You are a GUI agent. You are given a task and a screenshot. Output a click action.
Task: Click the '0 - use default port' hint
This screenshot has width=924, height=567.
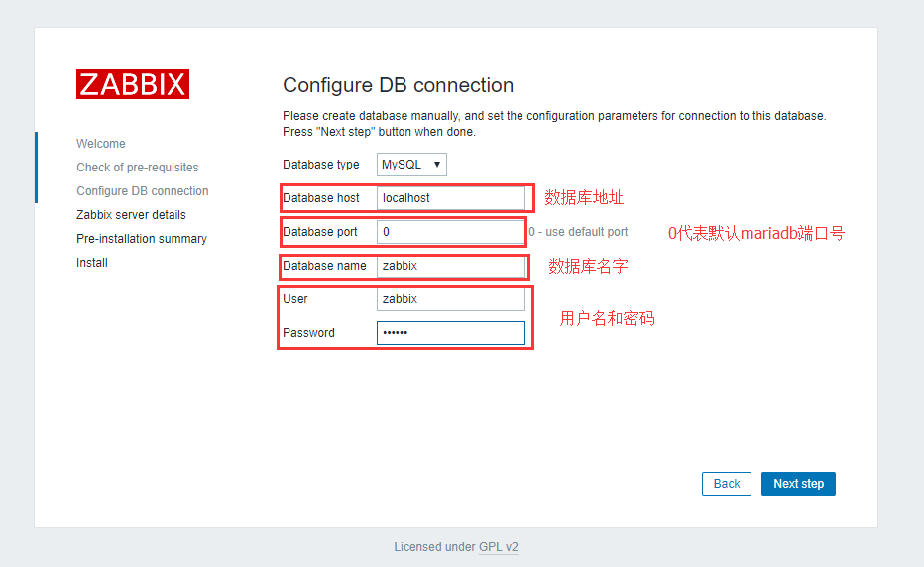(x=578, y=232)
